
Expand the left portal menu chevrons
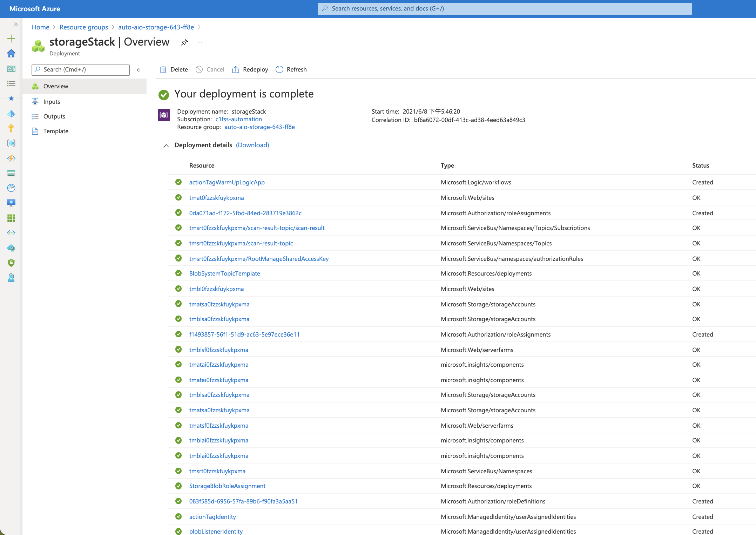(x=16, y=24)
